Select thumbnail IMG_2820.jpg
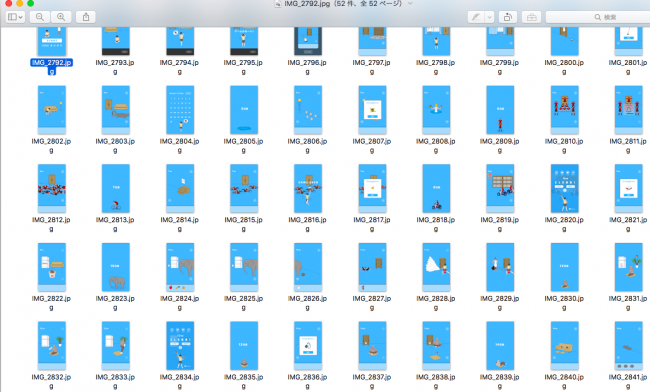This screenshot has height=392, width=650. [565, 188]
